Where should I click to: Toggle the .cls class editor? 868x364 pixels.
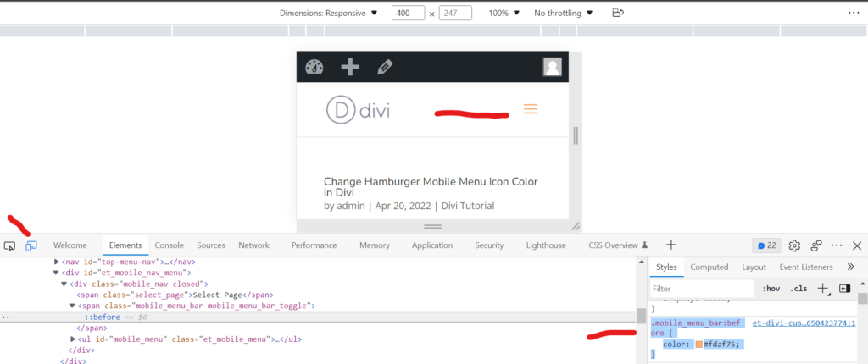pyautogui.click(x=798, y=289)
